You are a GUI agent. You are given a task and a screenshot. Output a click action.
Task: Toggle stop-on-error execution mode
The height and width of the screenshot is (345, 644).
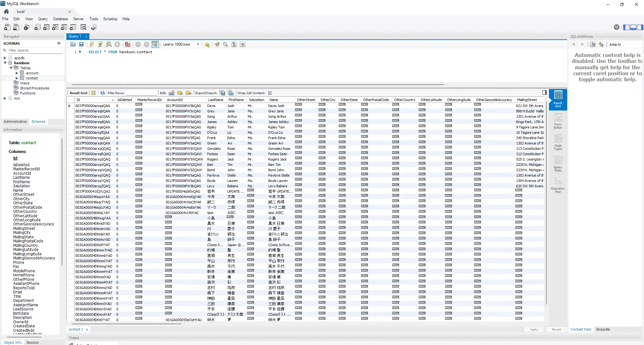pyautogui.click(x=127, y=44)
